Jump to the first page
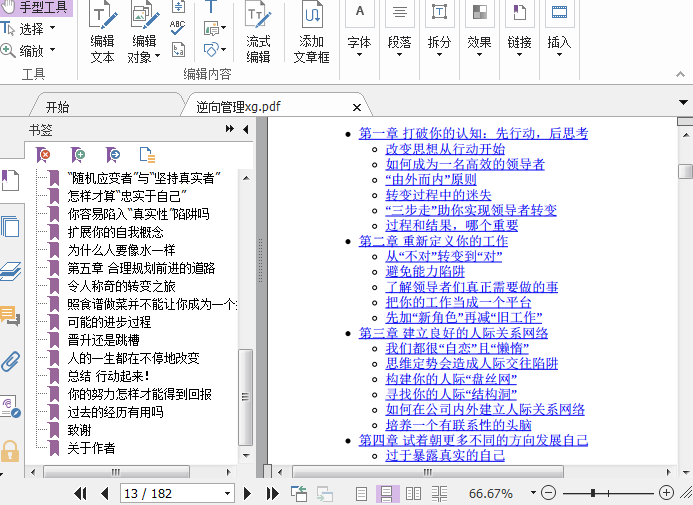 click(x=82, y=493)
